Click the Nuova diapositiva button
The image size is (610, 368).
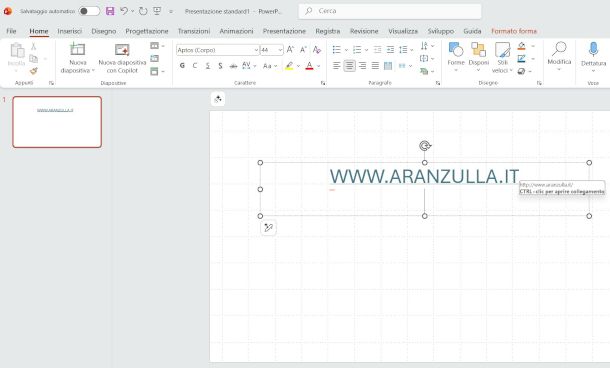click(77, 58)
